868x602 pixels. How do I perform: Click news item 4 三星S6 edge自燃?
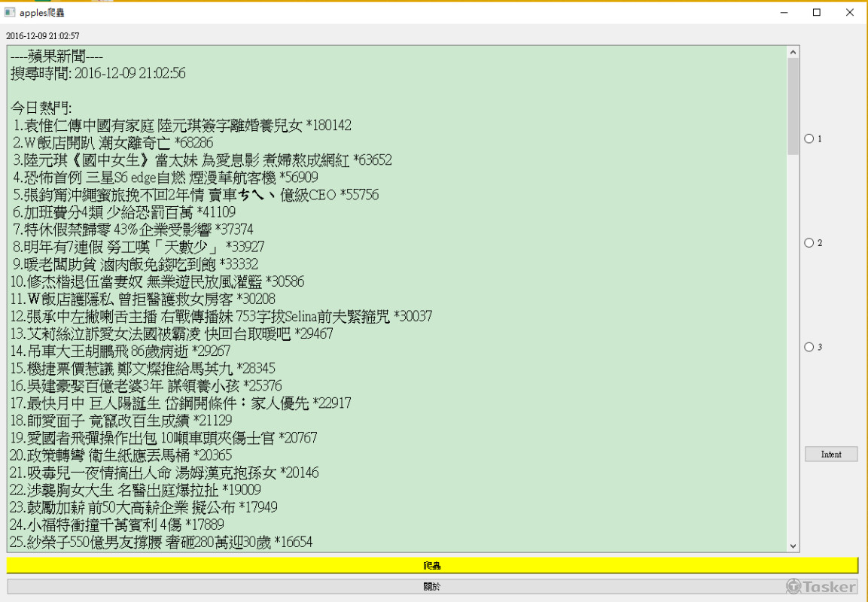pyautogui.click(x=165, y=178)
